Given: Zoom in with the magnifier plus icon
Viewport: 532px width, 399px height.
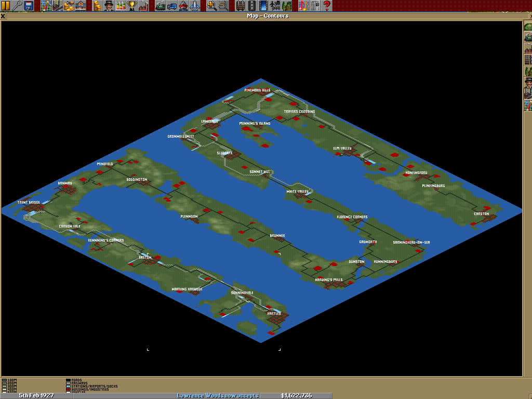Looking at the screenshot, I should click(212, 5).
